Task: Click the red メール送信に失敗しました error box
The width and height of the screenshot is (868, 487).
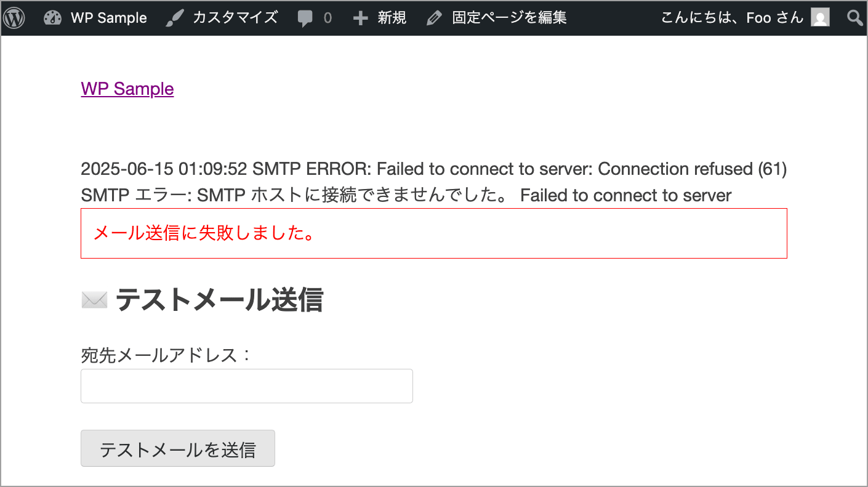Action: click(433, 233)
